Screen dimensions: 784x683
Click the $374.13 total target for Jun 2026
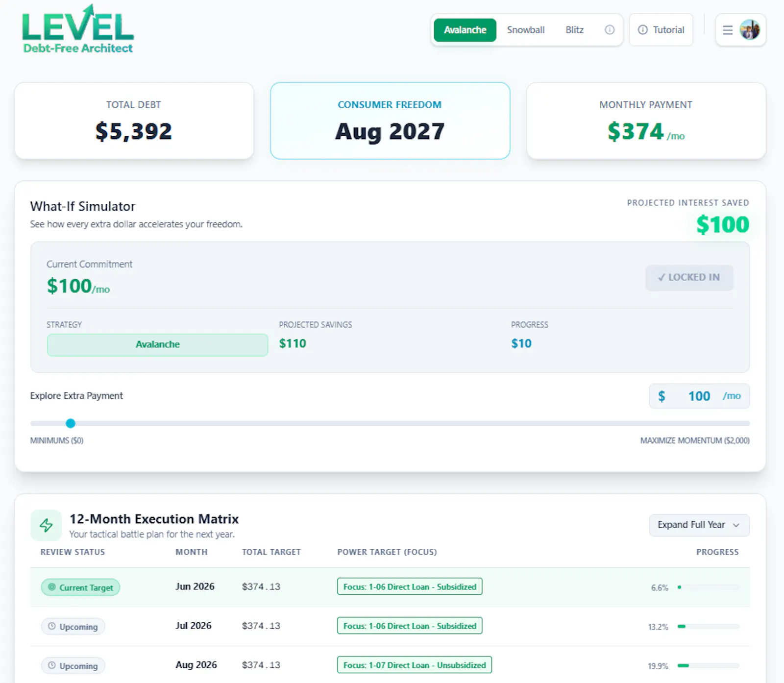click(261, 586)
